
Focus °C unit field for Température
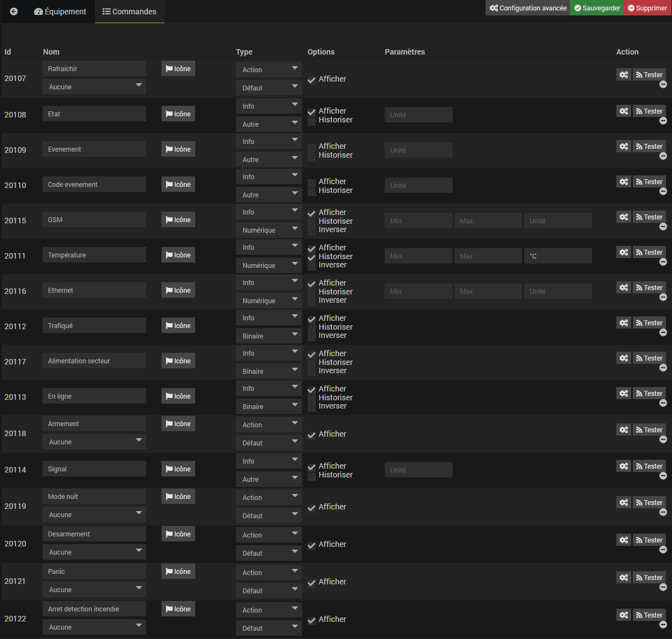558,256
